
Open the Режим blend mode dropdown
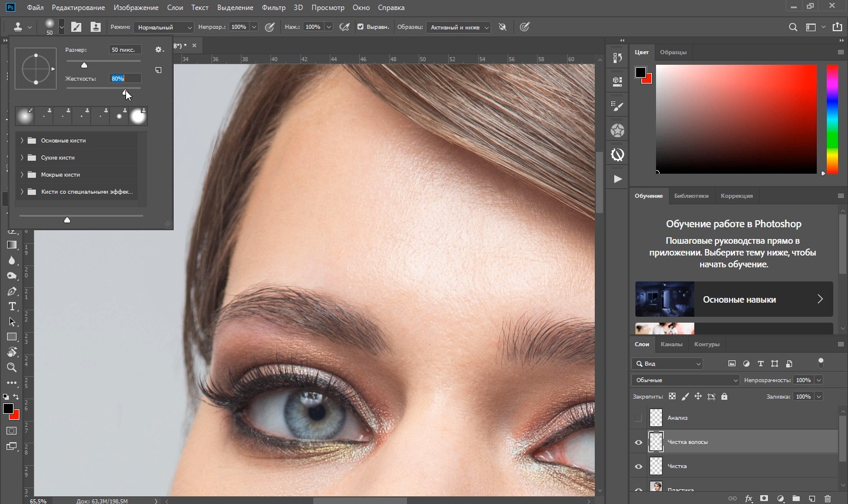click(164, 27)
